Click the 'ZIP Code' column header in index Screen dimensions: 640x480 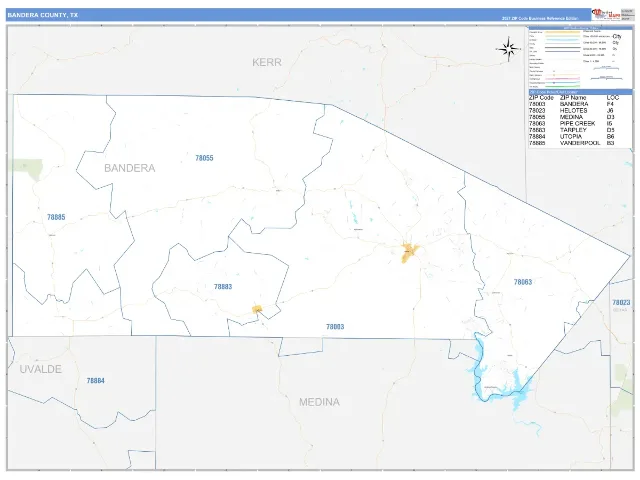(541, 98)
